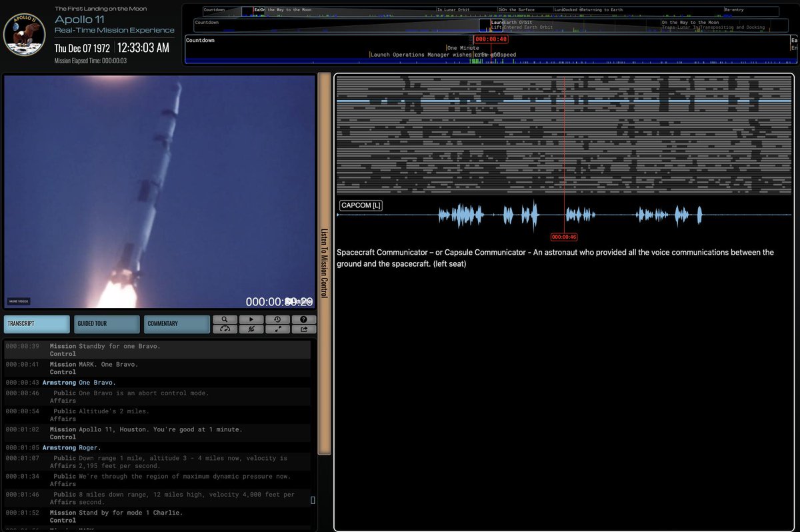Image resolution: width=800 pixels, height=532 pixels.
Task: Click the Saturn V launch video
Action: click(x=159, y=191)
